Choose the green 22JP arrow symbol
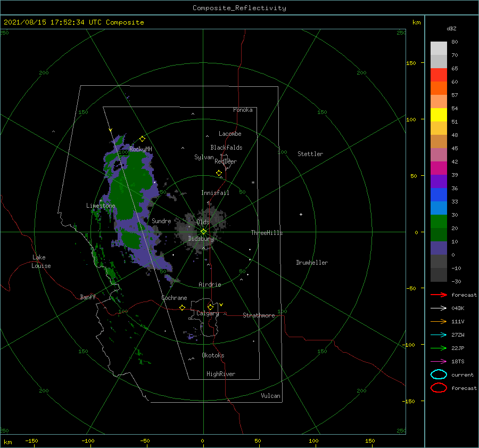The width and height of the screenshot is (479, 448). pyautogui.click(x=439, y=348)
